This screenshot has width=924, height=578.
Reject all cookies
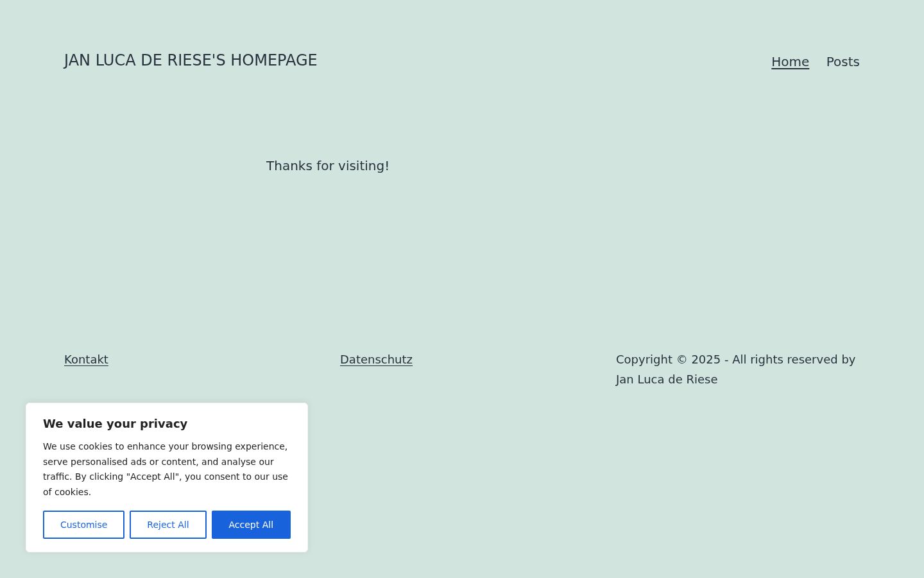click(168, 525)
